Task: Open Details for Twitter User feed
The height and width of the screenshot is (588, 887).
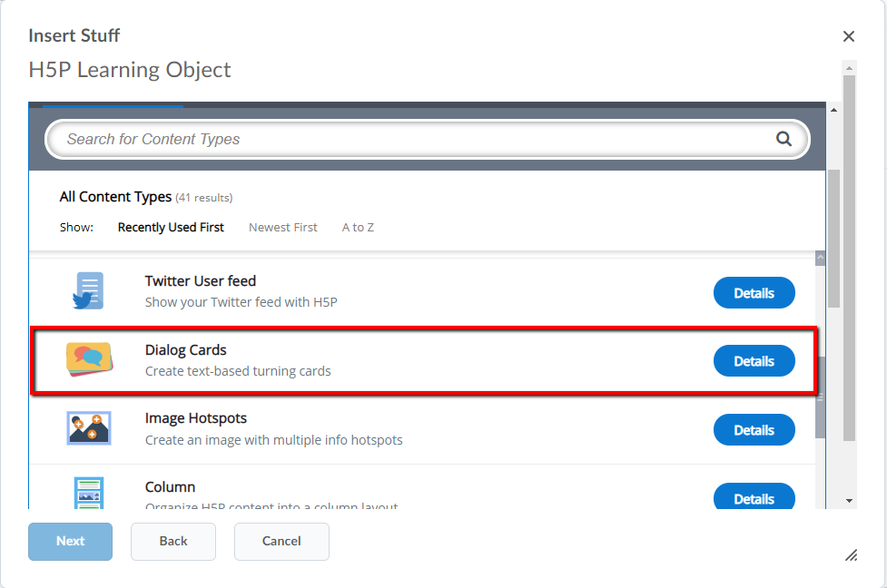Action: (x=754, y=293)
